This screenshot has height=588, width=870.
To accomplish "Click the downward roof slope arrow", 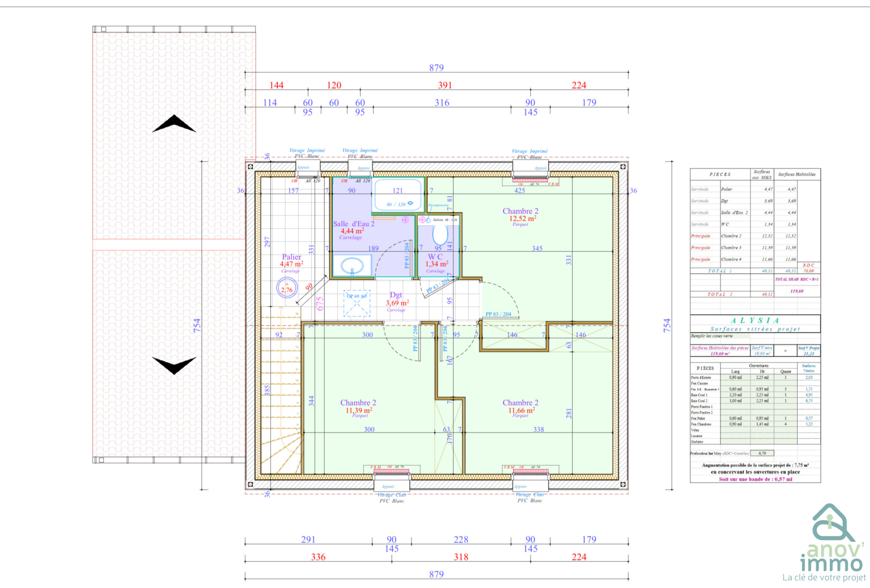I will pyautogui.click(x=174, y=365).
